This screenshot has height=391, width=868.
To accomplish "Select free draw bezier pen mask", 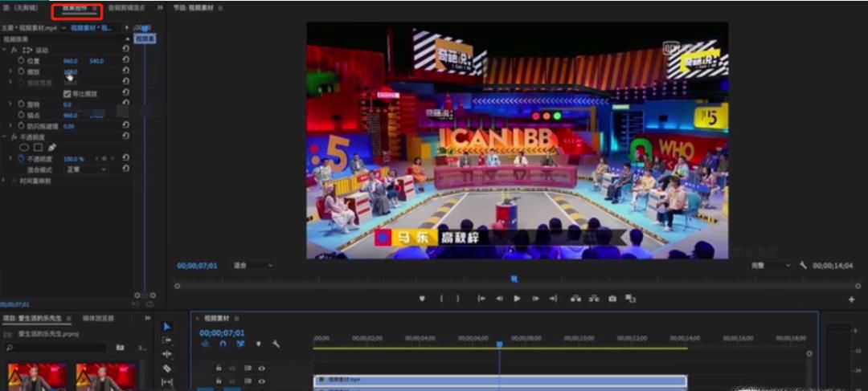I will (52, 148).
